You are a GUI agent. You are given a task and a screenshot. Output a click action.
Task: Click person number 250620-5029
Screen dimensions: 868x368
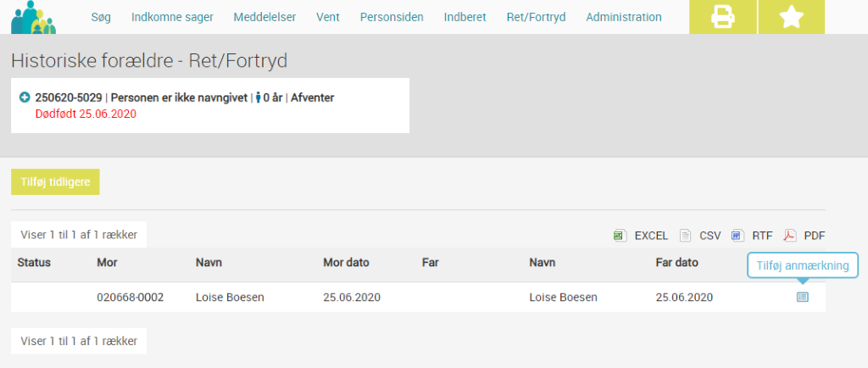(x=69, y=98)
